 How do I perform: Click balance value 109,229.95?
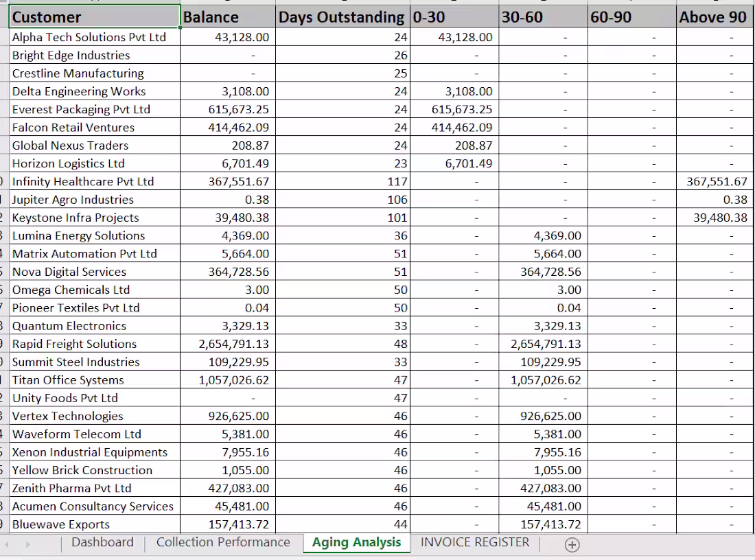[x=228, y=362]
